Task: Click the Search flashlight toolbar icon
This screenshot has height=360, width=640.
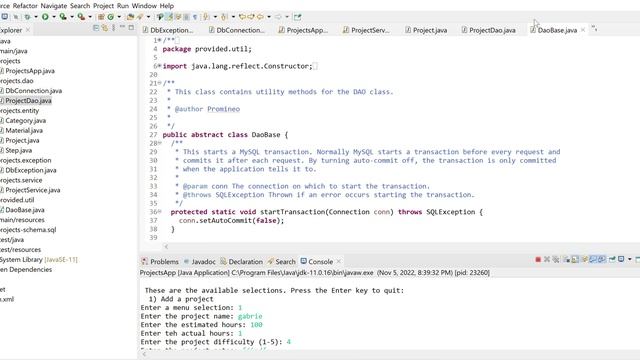Action: (x=140, y=17)
